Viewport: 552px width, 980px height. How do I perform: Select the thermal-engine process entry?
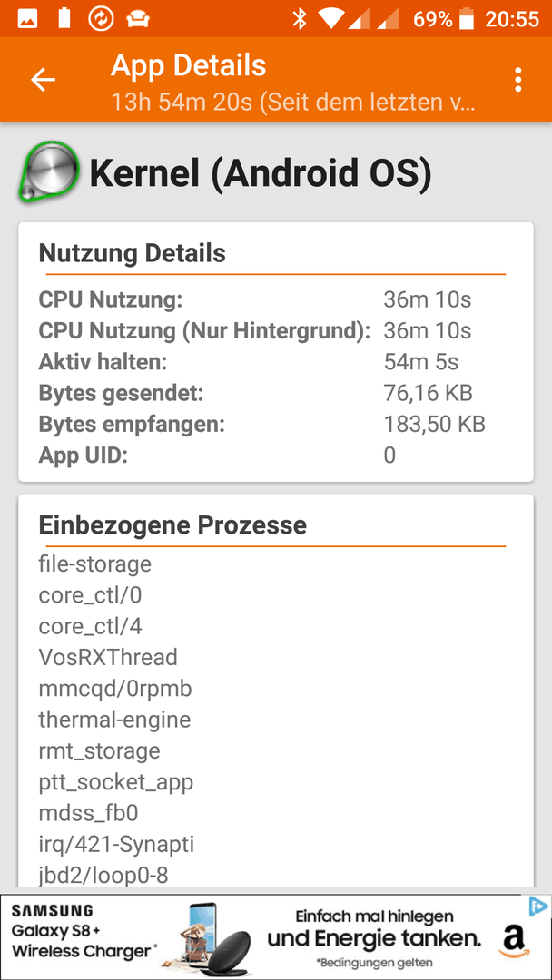pos(114,720)
